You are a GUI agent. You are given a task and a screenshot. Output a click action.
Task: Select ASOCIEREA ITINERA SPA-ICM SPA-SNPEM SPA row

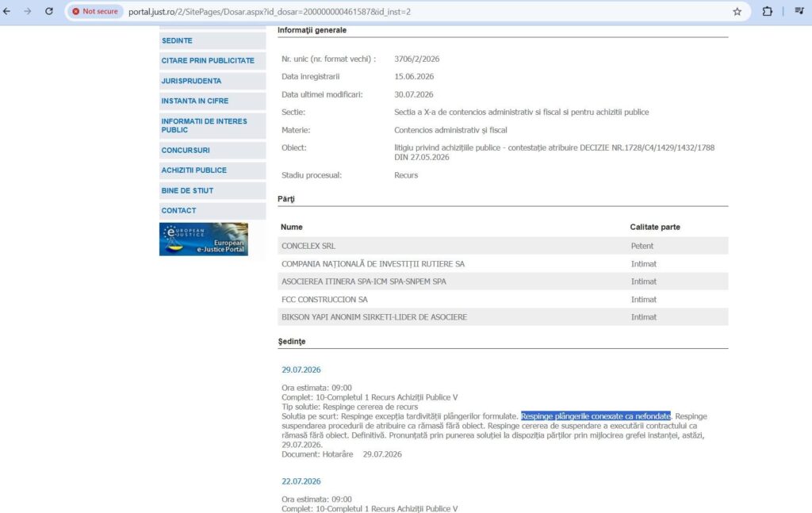(x=503, y=281)
